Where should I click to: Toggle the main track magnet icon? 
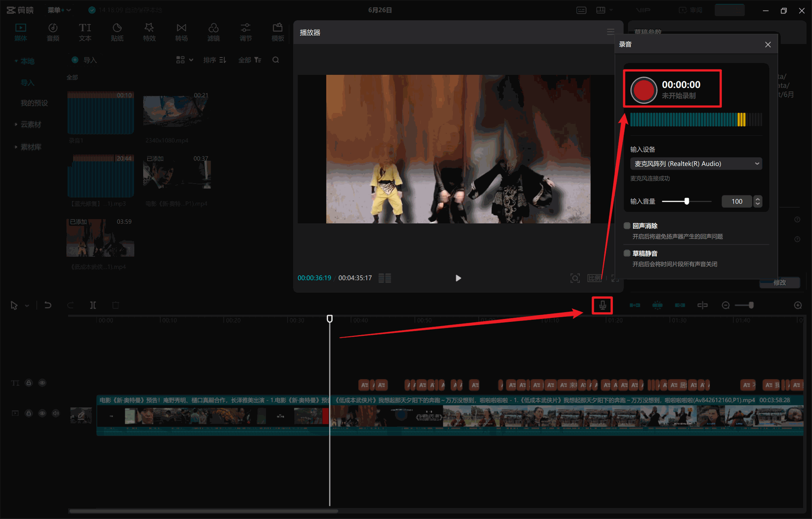pos(635,305)
